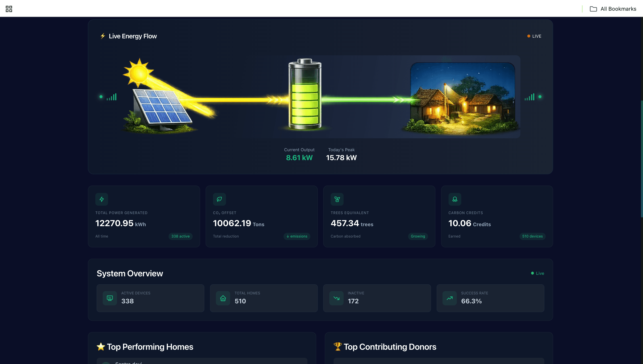Click the Top Performing Homes heading
Screen dimensions: 643x364
point(150,347)
